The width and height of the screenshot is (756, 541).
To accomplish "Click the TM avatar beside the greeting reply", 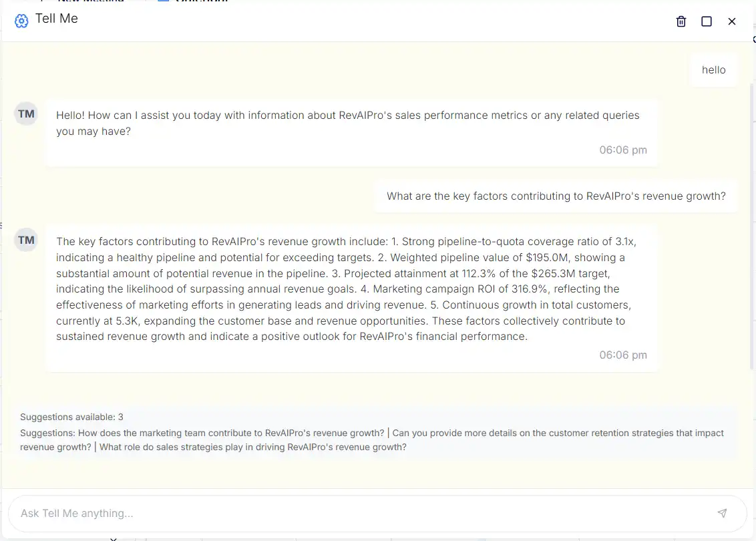I will click(x=27, y=114).
